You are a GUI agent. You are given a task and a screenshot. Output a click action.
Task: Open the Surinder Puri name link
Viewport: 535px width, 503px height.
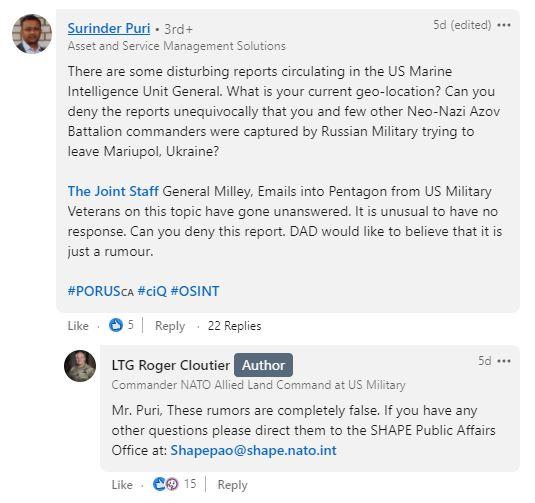click(109, 29)
